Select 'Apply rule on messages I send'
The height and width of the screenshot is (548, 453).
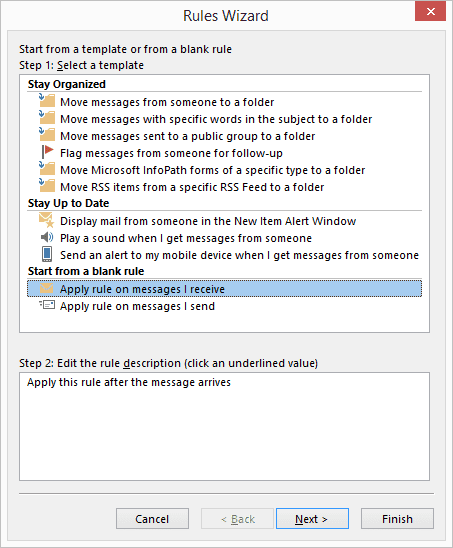(137, 306)
